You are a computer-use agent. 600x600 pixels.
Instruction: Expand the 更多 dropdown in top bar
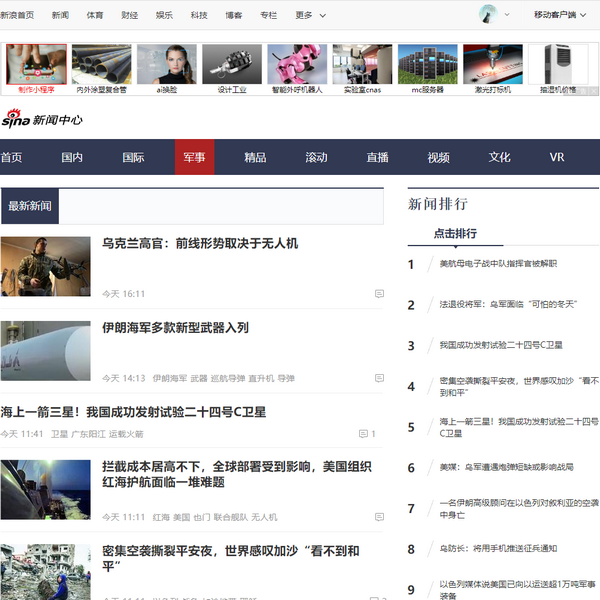tap(311, 16)
